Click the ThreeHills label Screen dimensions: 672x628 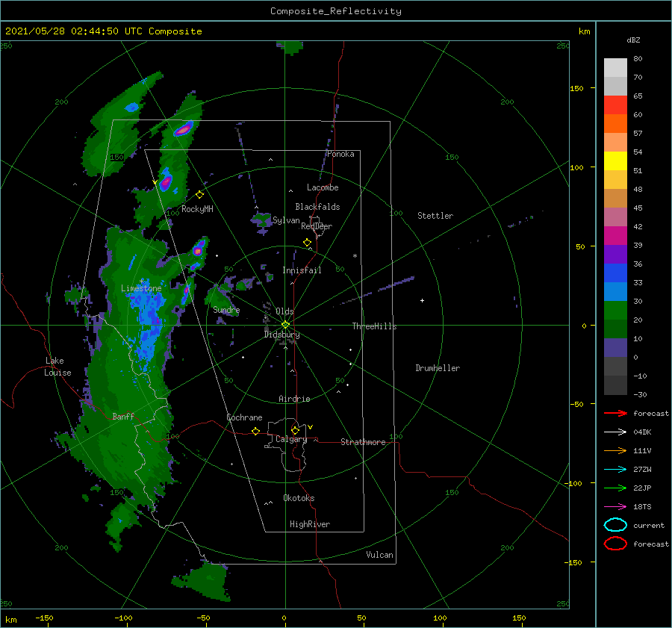pos(374,326)
